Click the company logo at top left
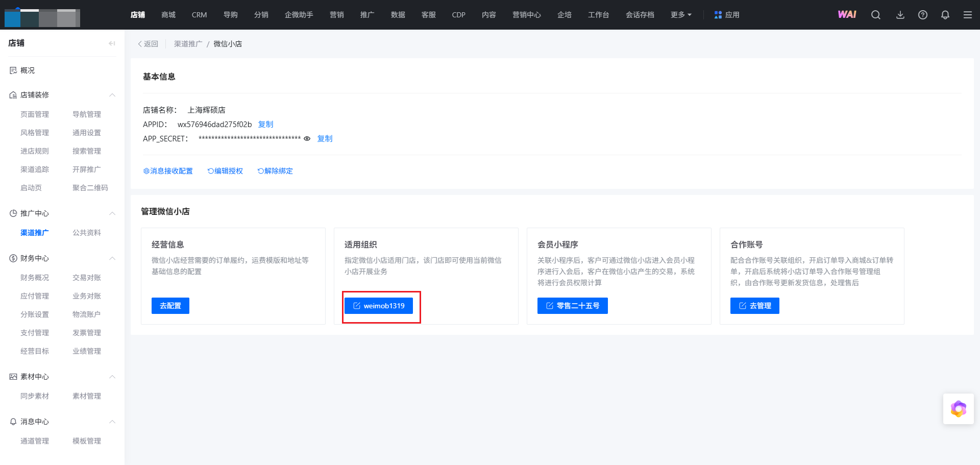 click(x=42, y=17)
